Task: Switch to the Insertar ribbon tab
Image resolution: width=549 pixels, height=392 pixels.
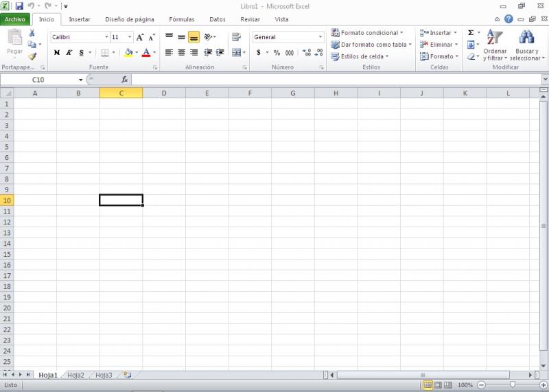Action: pyautogui.click(x=80, y=19)
